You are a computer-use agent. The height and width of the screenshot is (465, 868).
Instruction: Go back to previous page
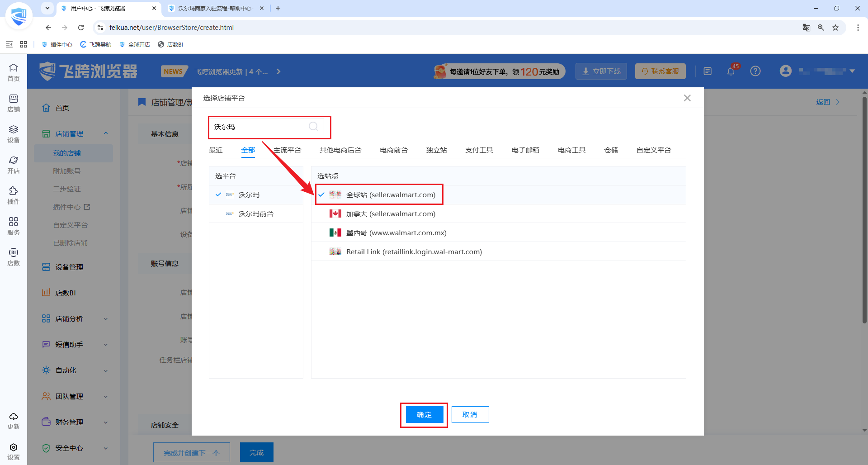[x=48, y=28]
